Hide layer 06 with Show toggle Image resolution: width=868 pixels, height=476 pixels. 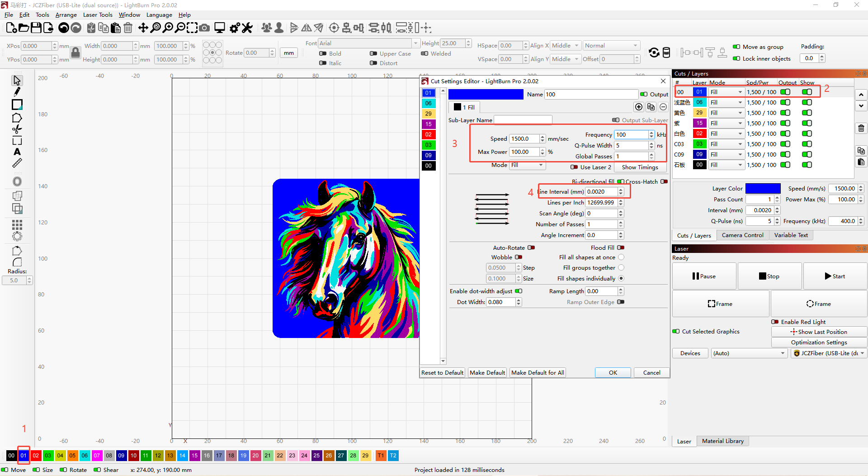click(x=807, y=102)
